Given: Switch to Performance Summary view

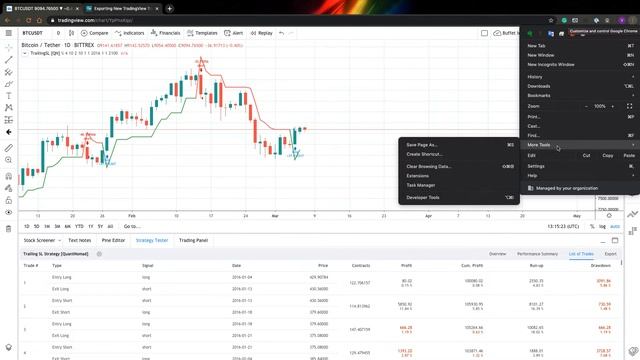Looking at the screenshot, I should 537,254.
